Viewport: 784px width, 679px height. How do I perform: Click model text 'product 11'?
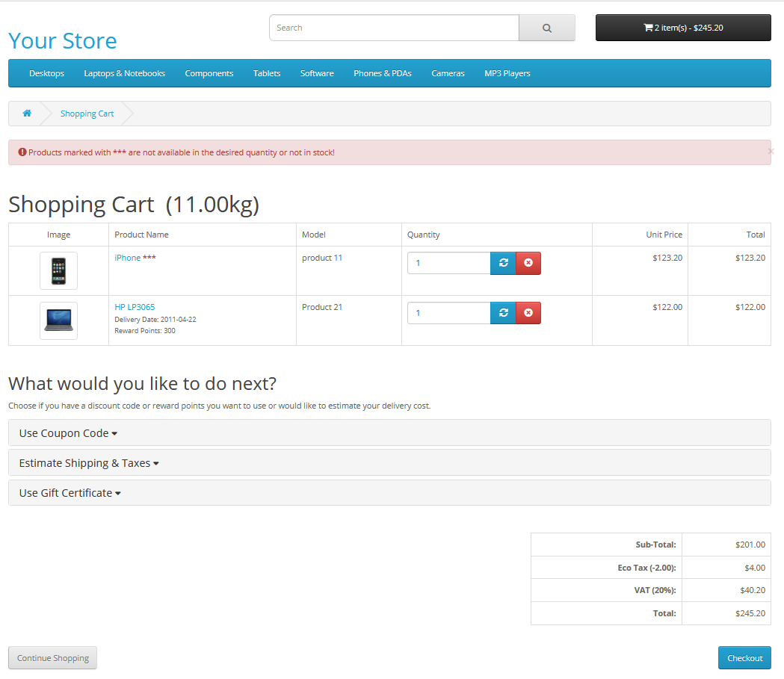[x=322, y=258]
